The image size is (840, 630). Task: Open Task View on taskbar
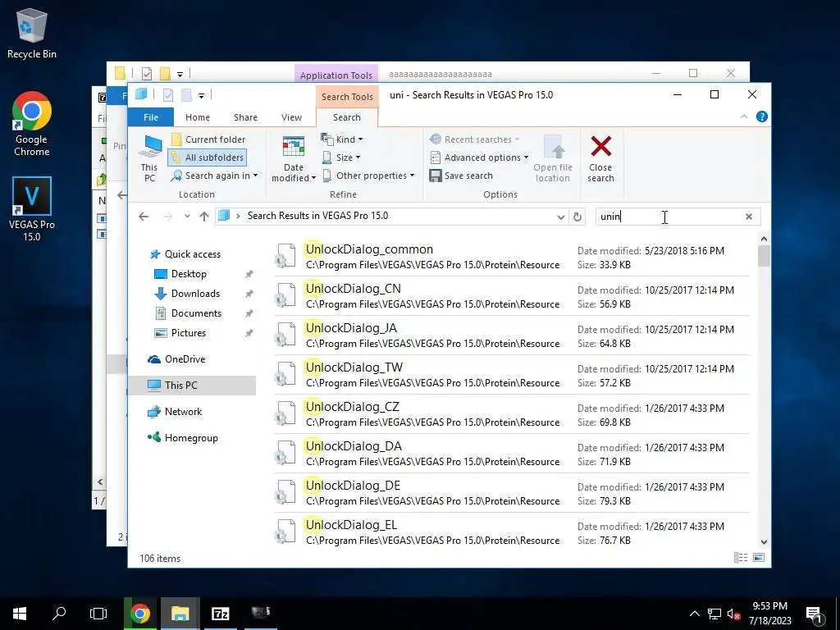[x=98, y=614]
